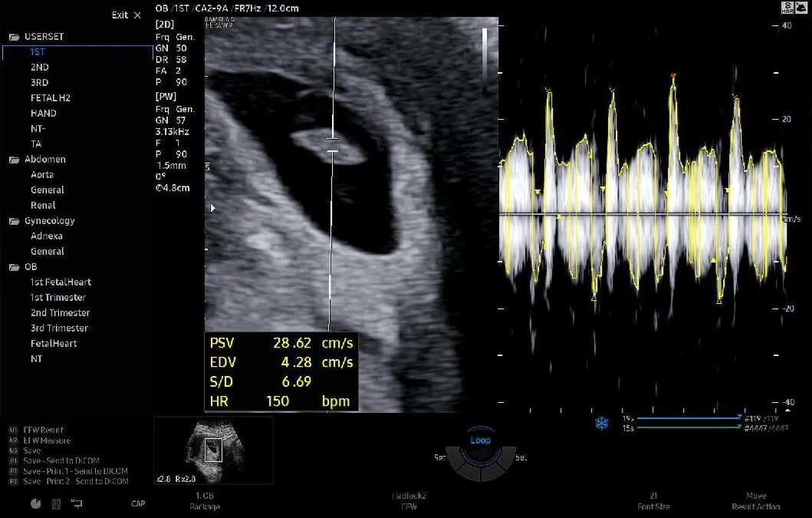This screenshot has width=812, height=518.
Task: Click the blue 19s cine timeline bar
Action: tap(689, 417)
